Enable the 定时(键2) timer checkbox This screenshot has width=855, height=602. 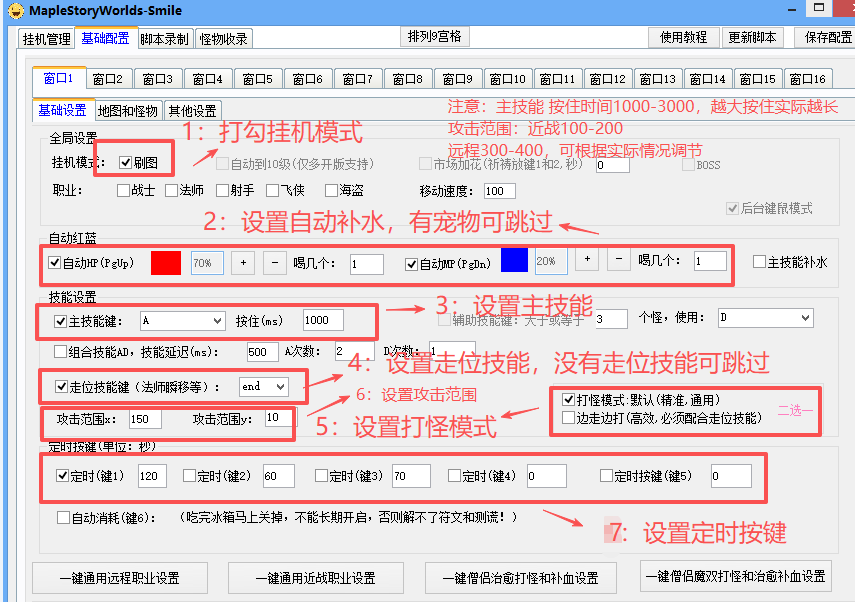pos(190,476)
